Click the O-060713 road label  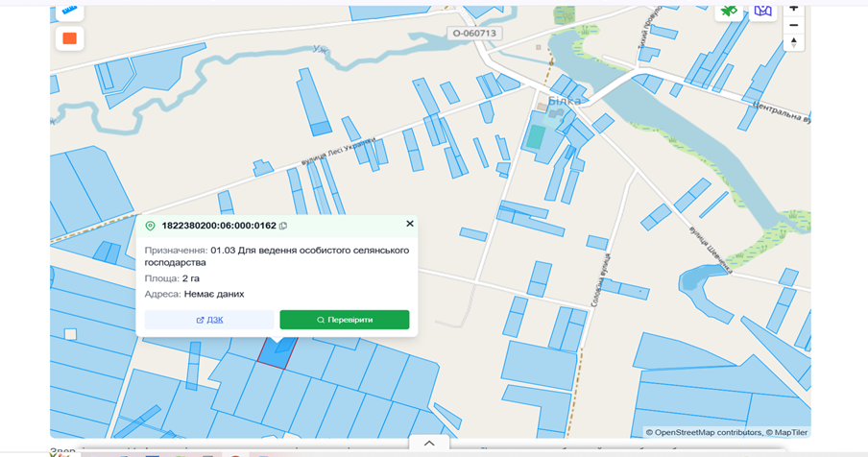pos(474,34)
